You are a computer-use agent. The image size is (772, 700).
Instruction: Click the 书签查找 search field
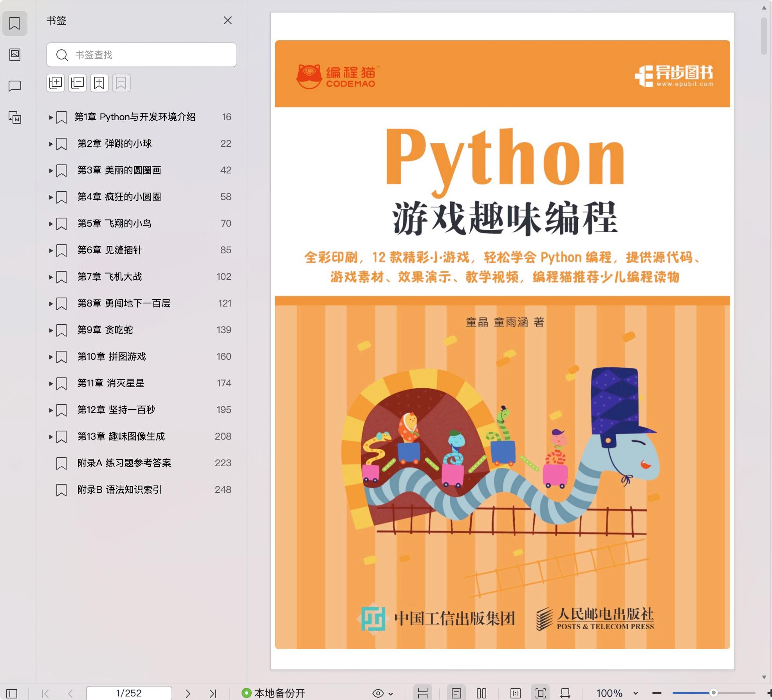point(142,55)
